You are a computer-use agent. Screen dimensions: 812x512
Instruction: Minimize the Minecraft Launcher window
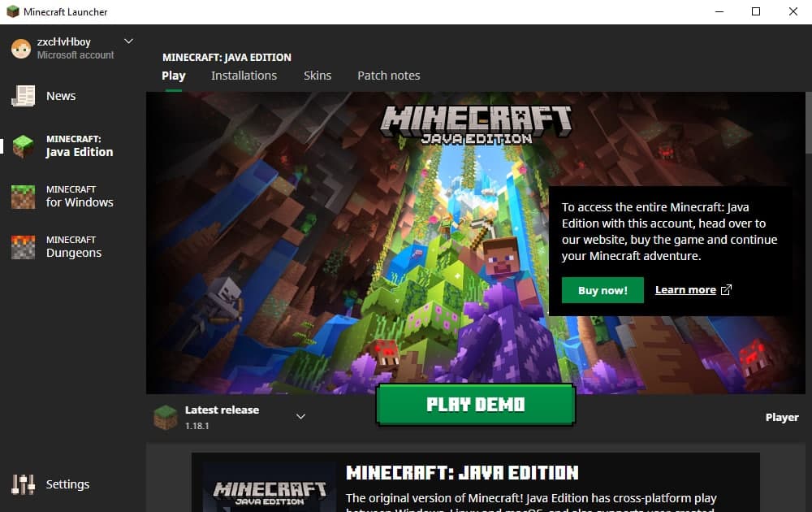coord(719,11)
